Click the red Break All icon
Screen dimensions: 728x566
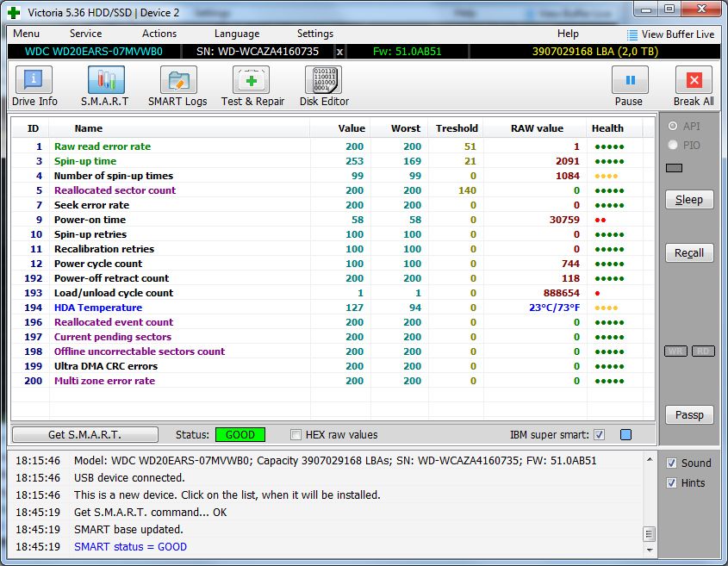[694, 80]
